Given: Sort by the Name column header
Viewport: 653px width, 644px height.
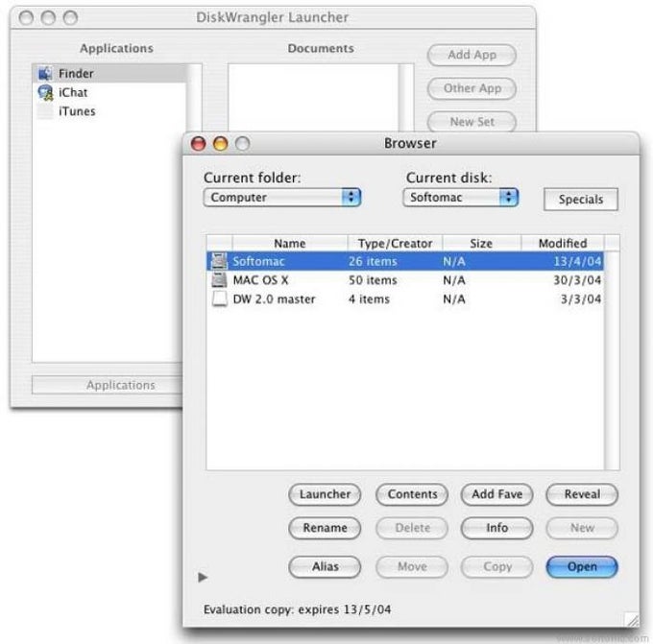Looking at the screenshot, I should [x=289, y=243].
